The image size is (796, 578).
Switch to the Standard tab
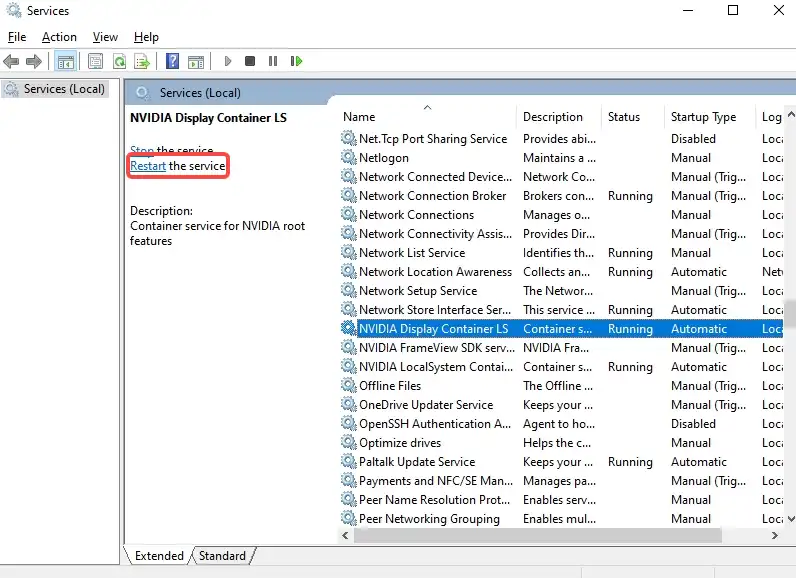222,556
